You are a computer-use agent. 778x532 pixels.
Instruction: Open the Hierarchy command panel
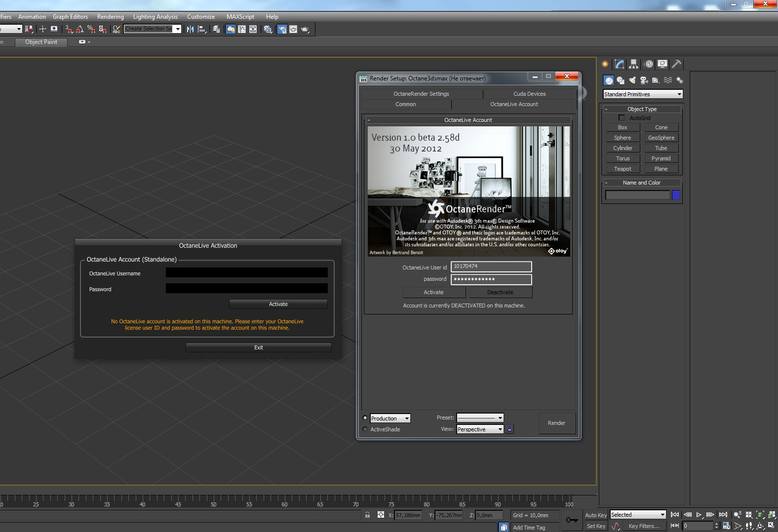pyautogui.click(x=634, y=64)
